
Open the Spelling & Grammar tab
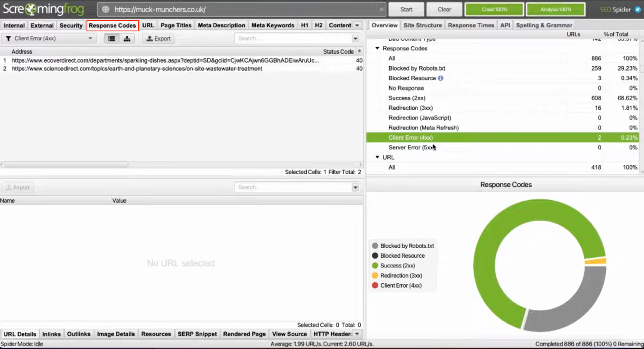click(x=544, y=25)
